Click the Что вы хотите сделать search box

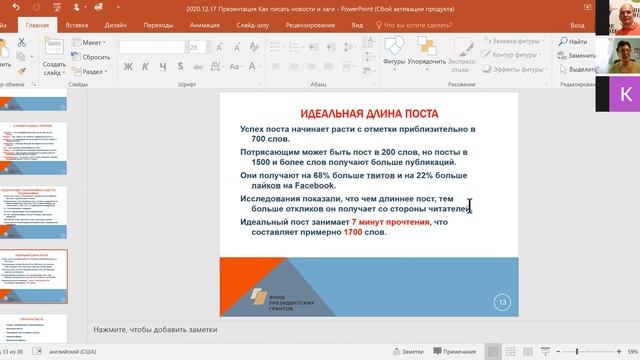(413, 25)
